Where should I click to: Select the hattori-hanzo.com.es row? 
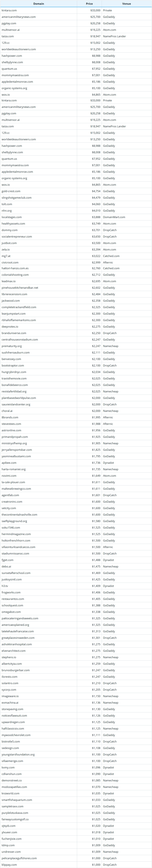pyautogui.click(x=76, y=268)
